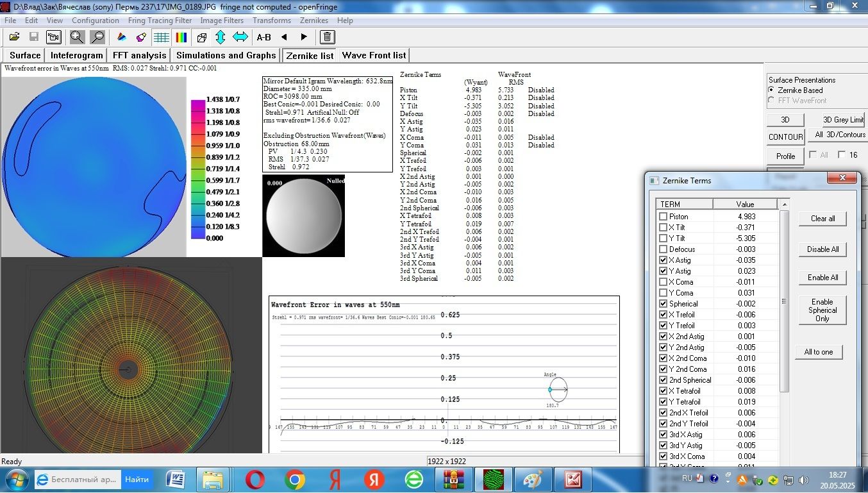This screenshot has height=493, width=868.
Task: Click the CONTOUR button
Action: (785, 137)
